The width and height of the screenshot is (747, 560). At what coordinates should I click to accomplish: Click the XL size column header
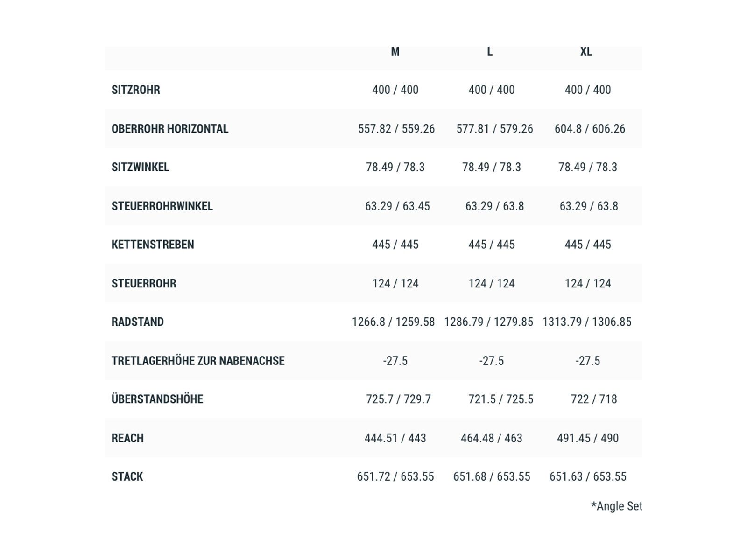point(586,52)
